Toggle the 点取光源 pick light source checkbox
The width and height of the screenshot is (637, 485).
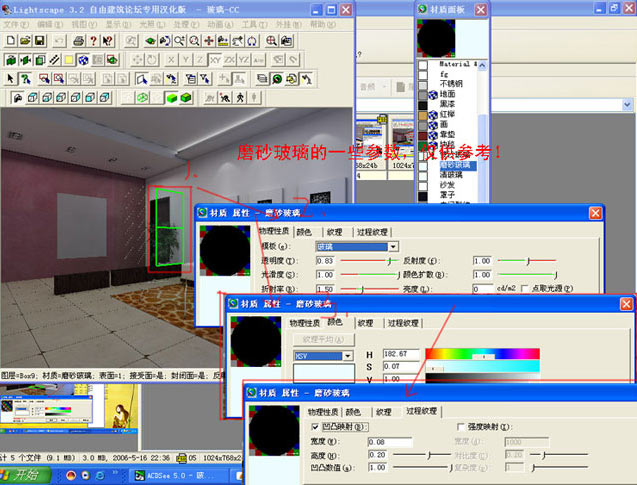point(524,288)
